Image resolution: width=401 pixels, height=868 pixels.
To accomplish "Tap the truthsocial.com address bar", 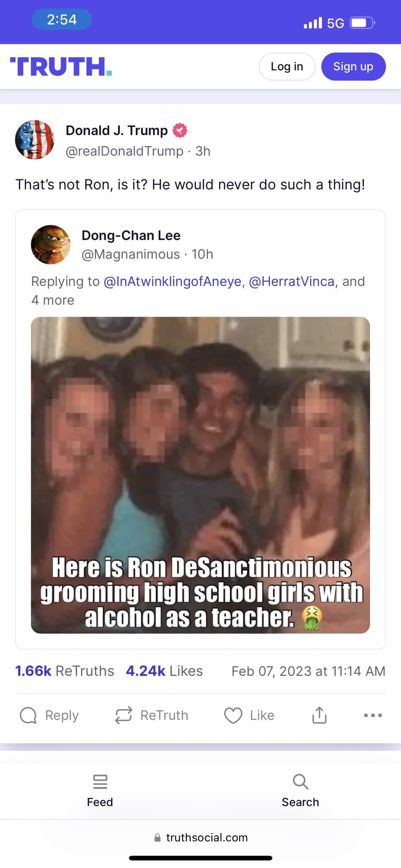I will tap(207, 837).
